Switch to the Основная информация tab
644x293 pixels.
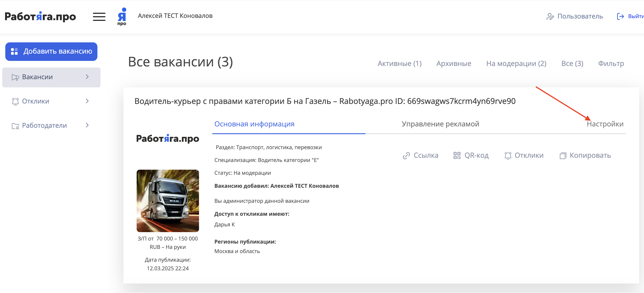[254, 124]
